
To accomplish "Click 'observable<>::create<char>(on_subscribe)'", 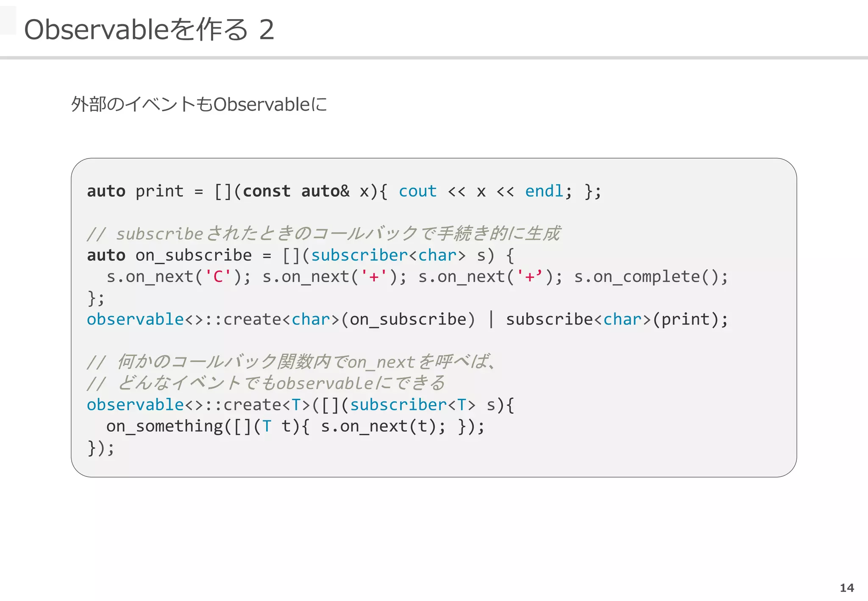I will coord(281,319).
